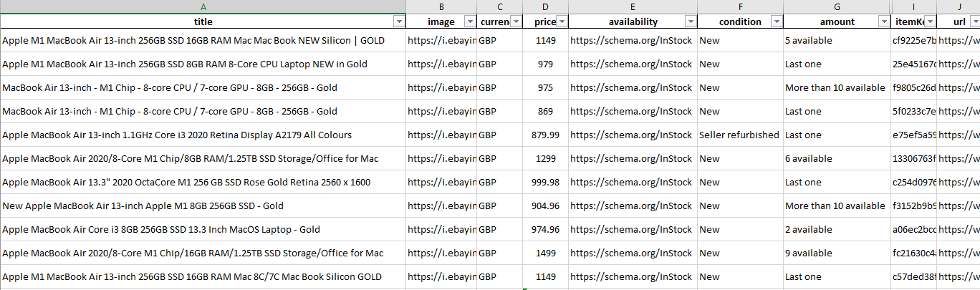980x290 pixels.
Task: Open the amount column filter dropdown
Action: 885,22
